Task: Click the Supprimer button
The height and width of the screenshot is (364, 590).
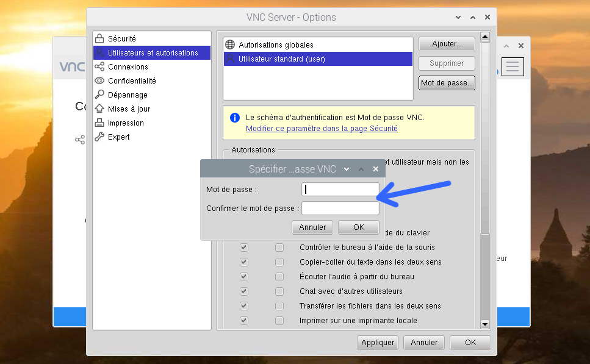Action: point(447,63)
